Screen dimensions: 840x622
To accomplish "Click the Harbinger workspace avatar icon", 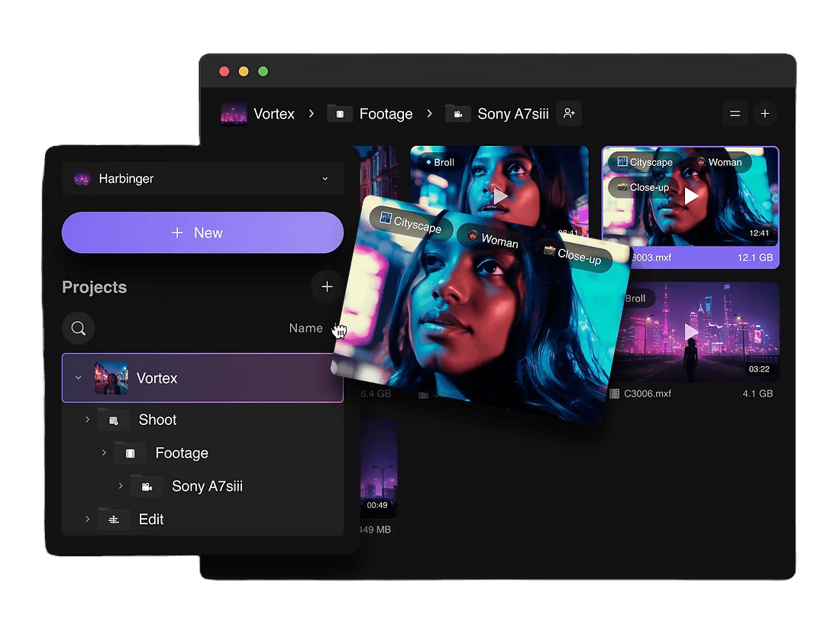I will (x=82, y=179).
